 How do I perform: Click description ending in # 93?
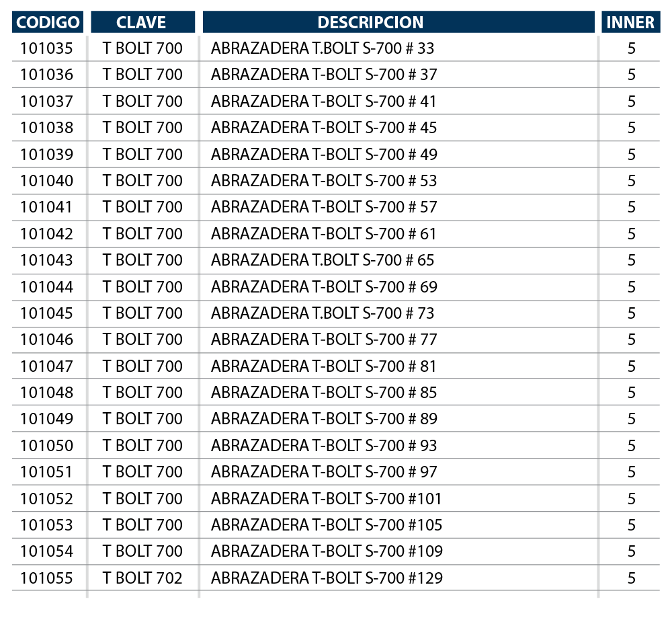324,445
